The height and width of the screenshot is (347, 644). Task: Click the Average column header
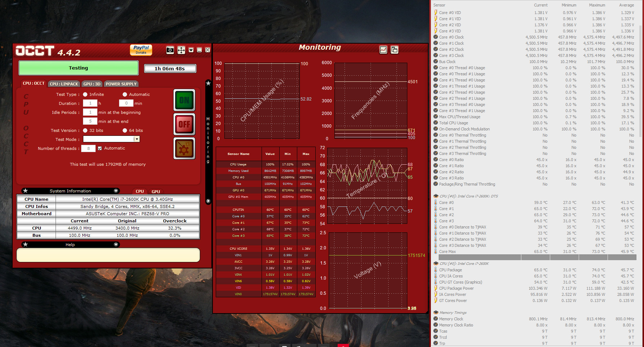click(x=626, y=5)
